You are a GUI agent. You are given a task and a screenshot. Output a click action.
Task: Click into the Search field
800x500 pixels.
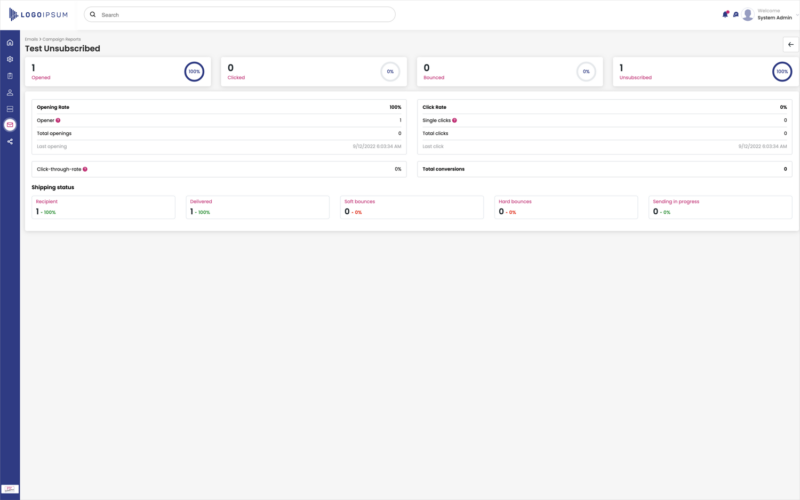(240, 15)
